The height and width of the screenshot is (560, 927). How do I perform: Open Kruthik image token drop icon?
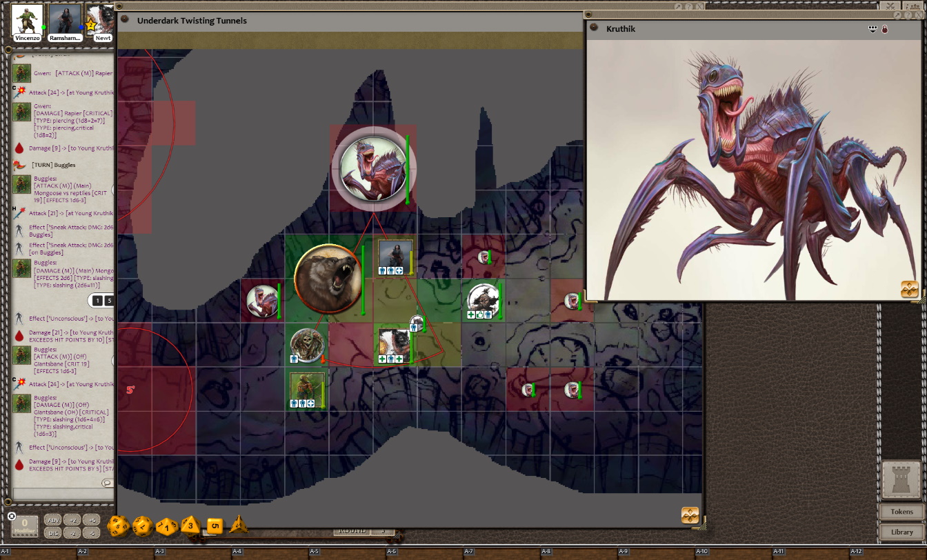point(873,29)
